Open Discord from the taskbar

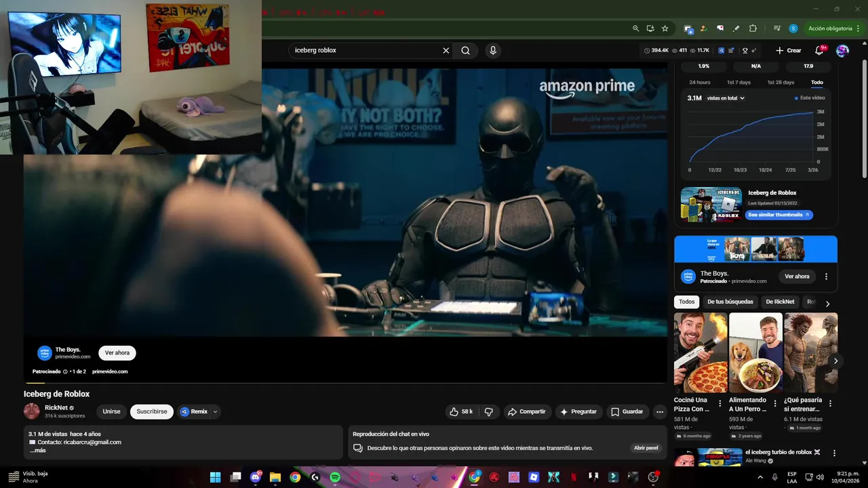pos(256,477)
